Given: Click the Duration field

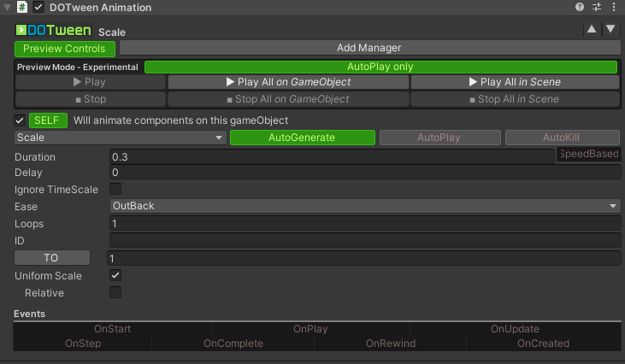Looking at the screenshot, I should (x=332, y=157).
